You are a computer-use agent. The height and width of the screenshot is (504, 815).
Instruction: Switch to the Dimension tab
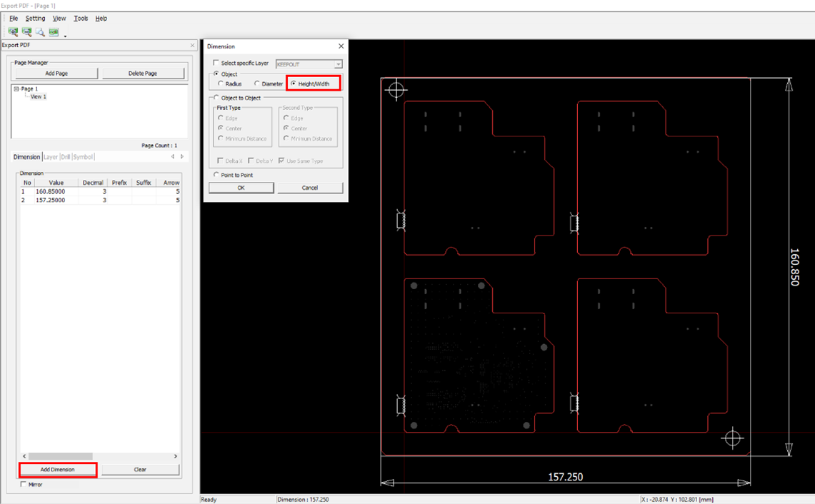(x=26, y=157)
